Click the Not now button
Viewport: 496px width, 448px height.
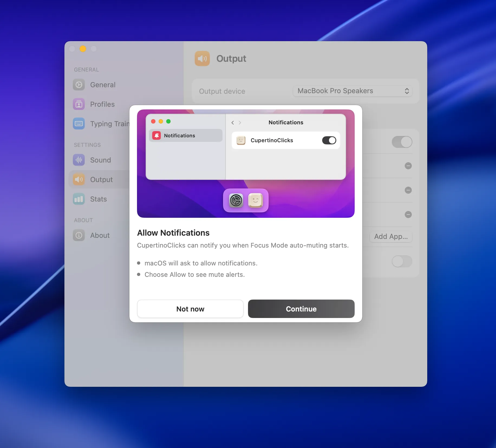pyautogui.click(x=190, y=309)
